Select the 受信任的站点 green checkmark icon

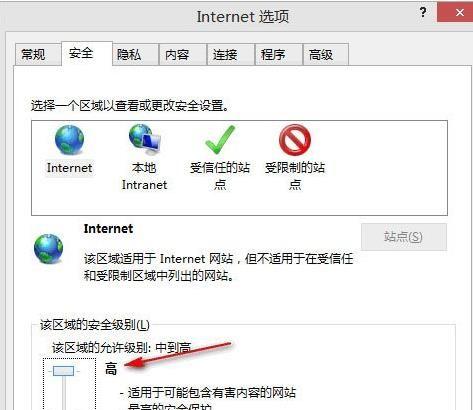coord(220,140)
